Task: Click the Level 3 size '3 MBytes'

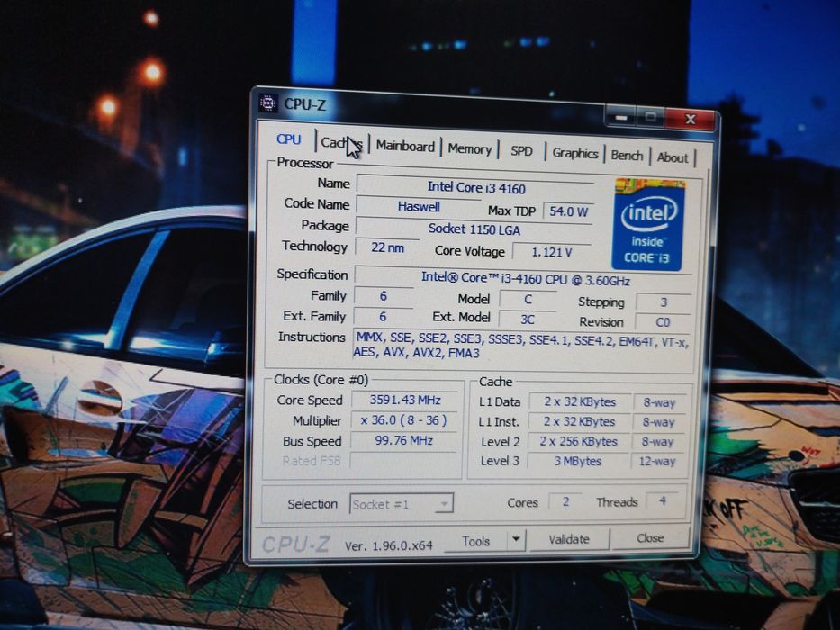Action: pyautogui.click(x=577, y=461)
